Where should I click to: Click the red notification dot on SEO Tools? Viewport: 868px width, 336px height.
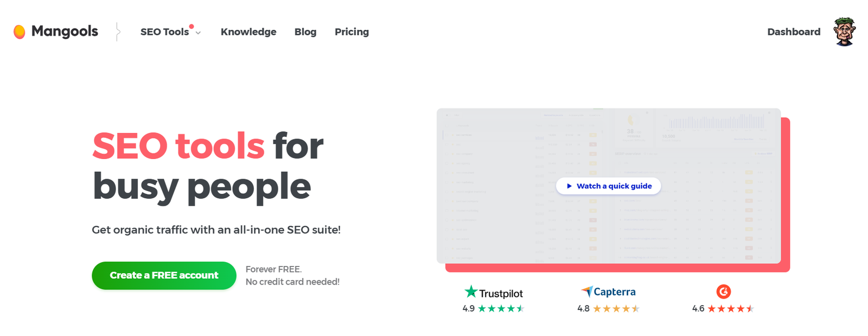click(192, 26)
